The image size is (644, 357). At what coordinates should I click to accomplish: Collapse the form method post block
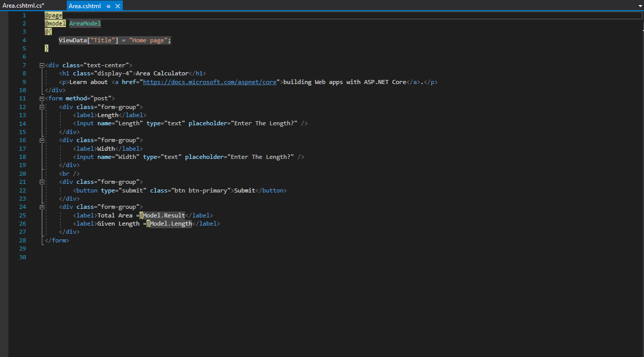[x=42, y=98]
